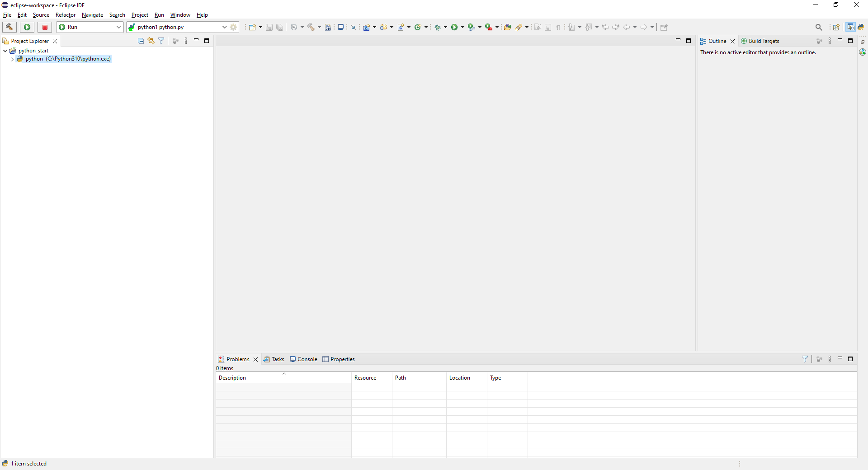Open the Refactor menu
Screen dimensions: 868x470
point(65,15)
